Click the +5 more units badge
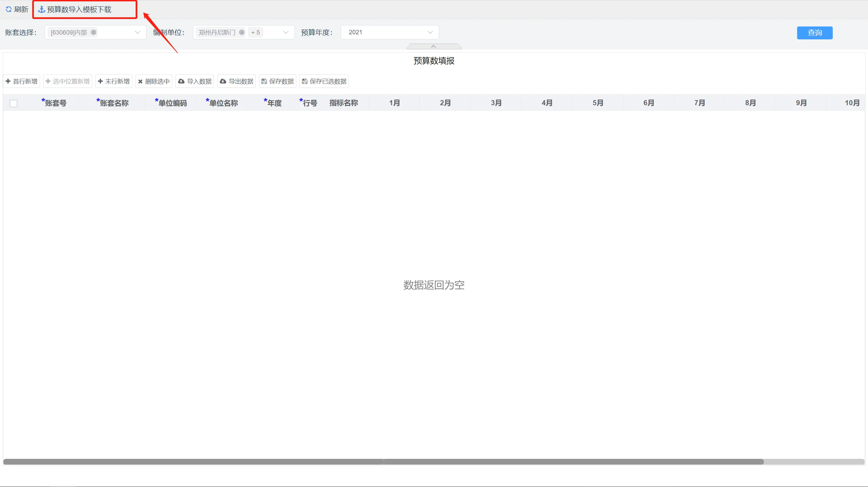868x487 pixels. coord(255,32)
